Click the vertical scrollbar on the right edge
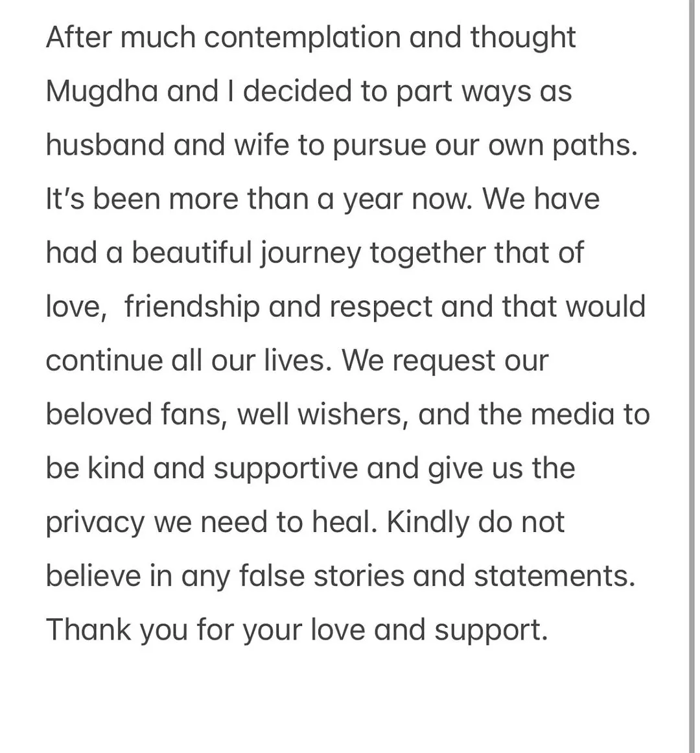Screen dimensions: 700x753 pyautogui.click(x=692, y=376)
